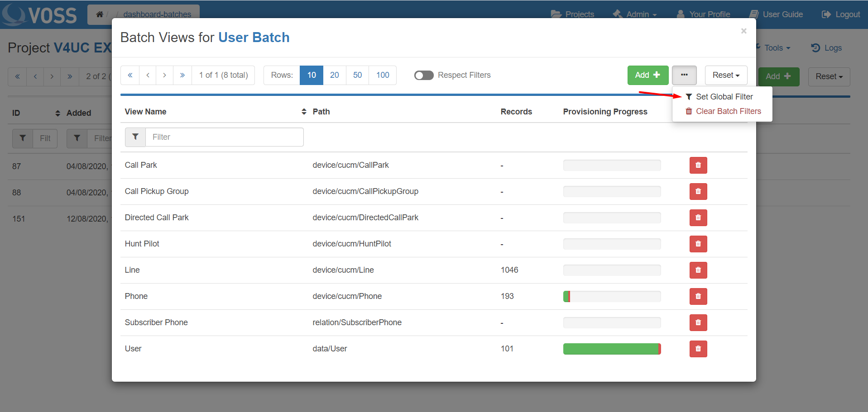Remove the User view with trash icon

point(698,349)
